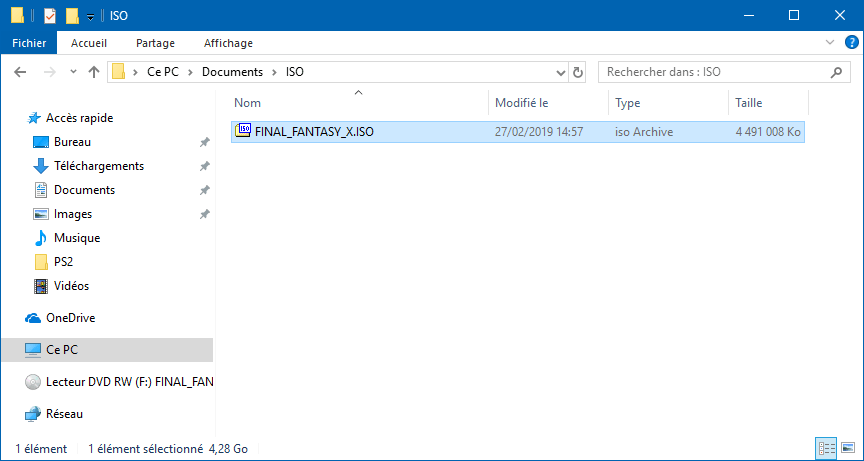Screen dimensions: 864x461
Task: Click the Ce PC breadcrumb
Action: point(163,72)
